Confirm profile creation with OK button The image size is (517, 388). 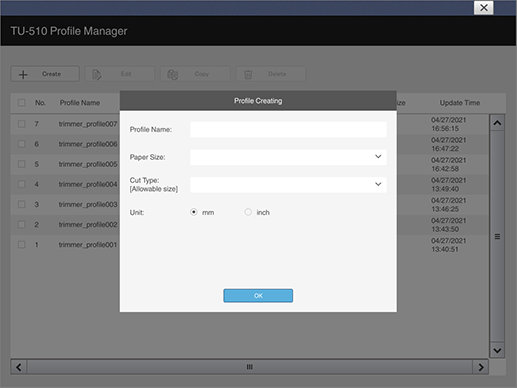(x=258, y=296)
